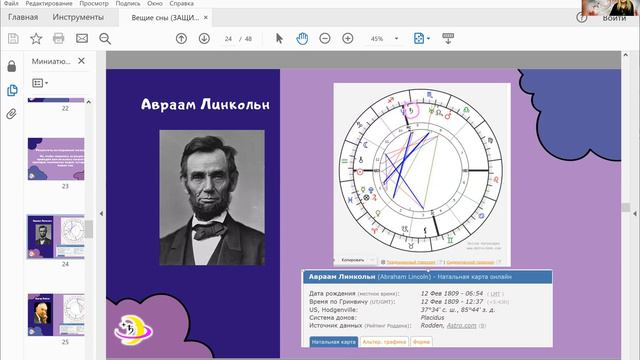Click the scrolling mode toolbar icon
Viewport: 640px width, 360px height.
(448, 38)
